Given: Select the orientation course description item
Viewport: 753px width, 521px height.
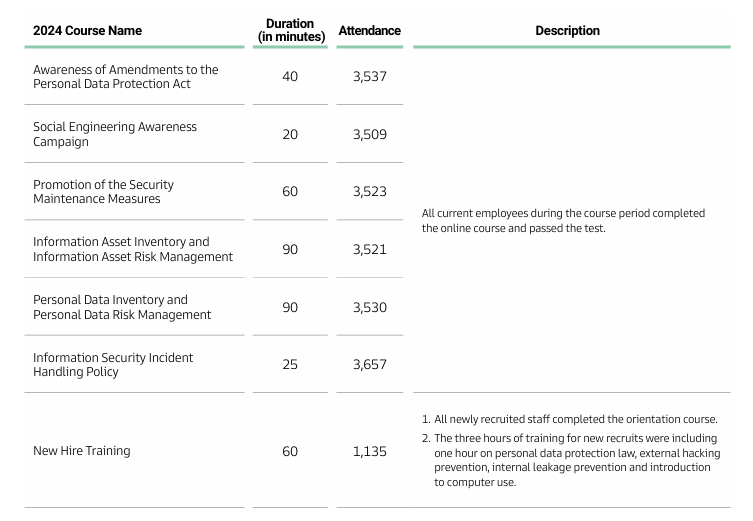Looking at the screenshot, I should pos(575,420).
